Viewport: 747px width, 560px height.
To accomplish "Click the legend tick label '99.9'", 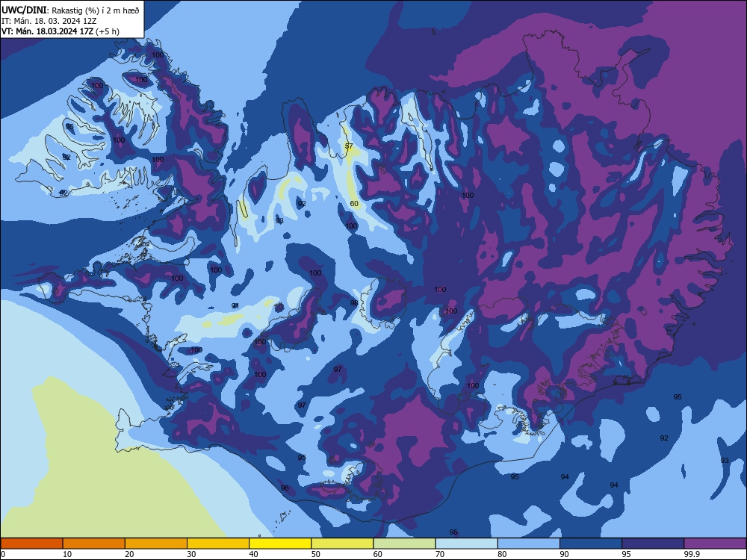I will (x=691, y=554).
